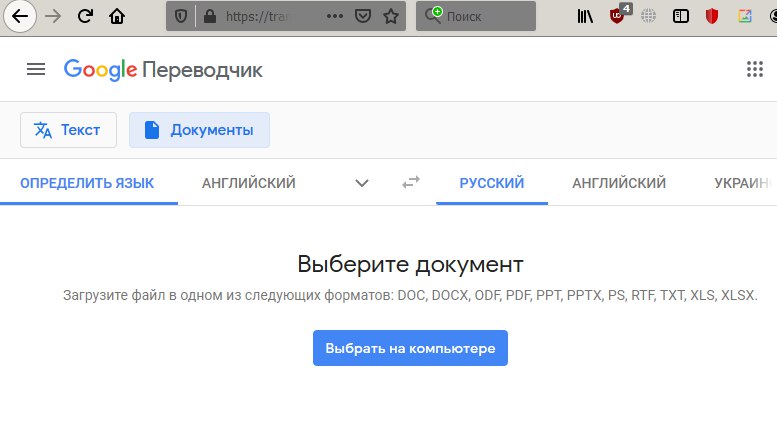Click the supported file formats text

click(x=410, y=295)
